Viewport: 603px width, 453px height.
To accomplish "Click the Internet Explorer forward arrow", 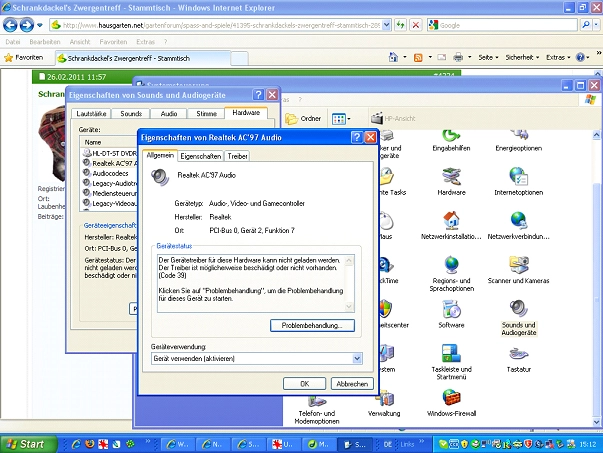I will click(x=26, y=26).
